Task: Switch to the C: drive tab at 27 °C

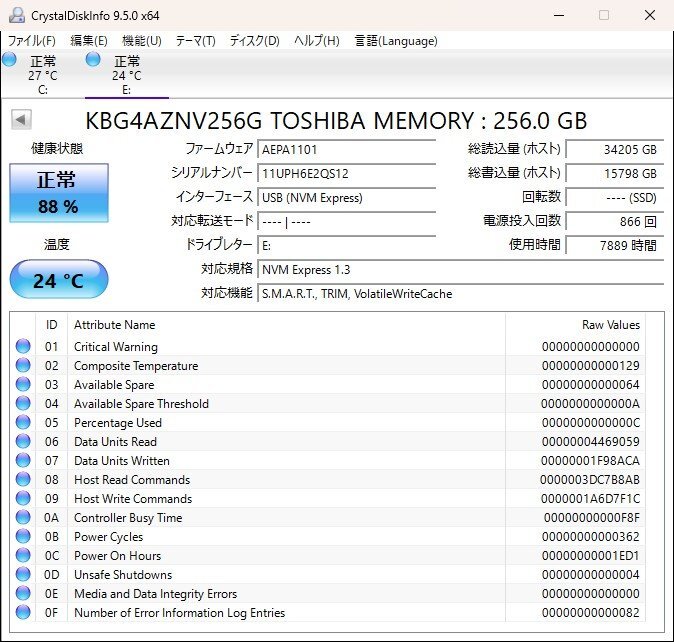Action: pyautogui.click(x=42, y=74)
